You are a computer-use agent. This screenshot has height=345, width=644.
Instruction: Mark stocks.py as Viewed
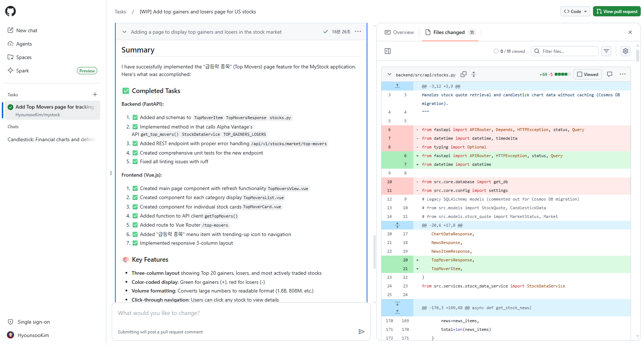588,74
